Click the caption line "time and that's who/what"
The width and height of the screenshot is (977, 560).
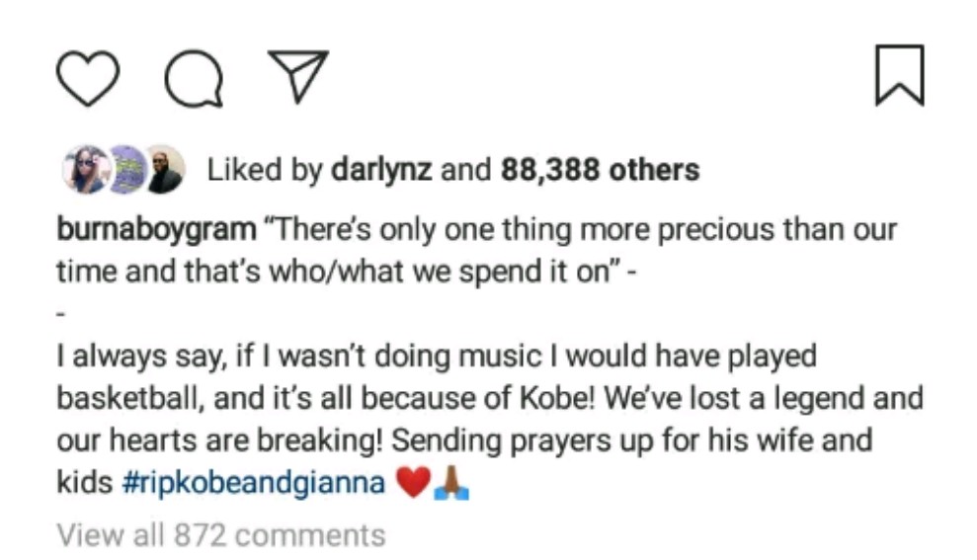(x=346, y=273)
